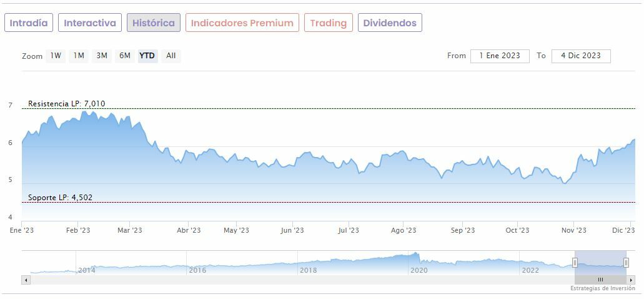
Task: Click the Estrategias de Inversión credit link
Action: (x=602, y=288)
